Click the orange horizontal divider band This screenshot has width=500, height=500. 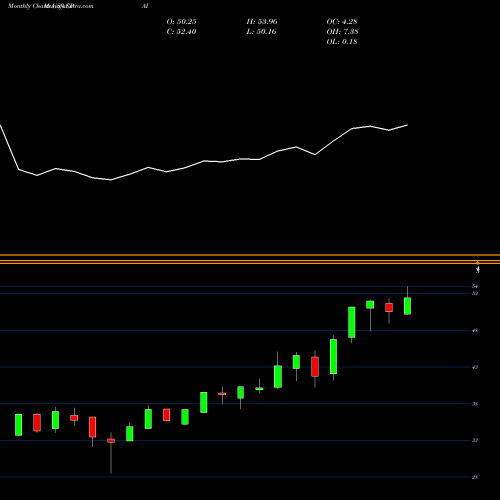coord(250,259)
